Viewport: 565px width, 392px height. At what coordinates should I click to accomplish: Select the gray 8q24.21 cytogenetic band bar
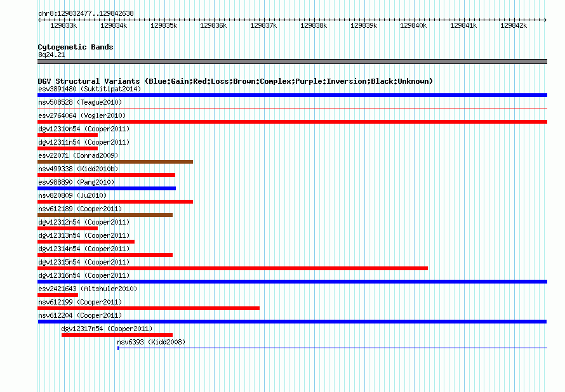pos(292,62)
